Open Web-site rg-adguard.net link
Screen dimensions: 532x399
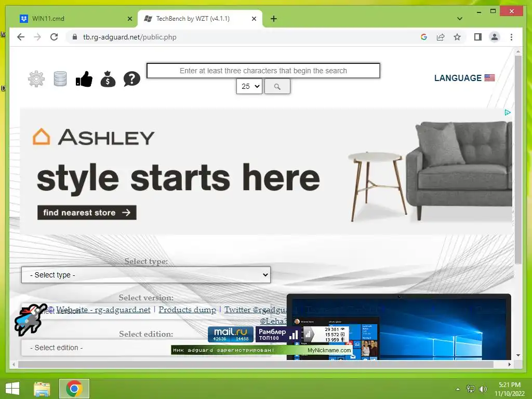pyautogui.click(x=103, y=310)
